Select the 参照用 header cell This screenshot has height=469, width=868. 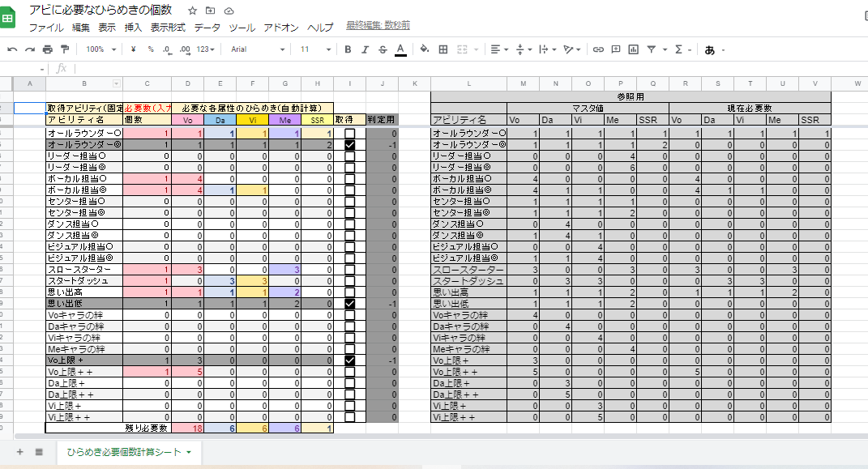pos(631,96)
